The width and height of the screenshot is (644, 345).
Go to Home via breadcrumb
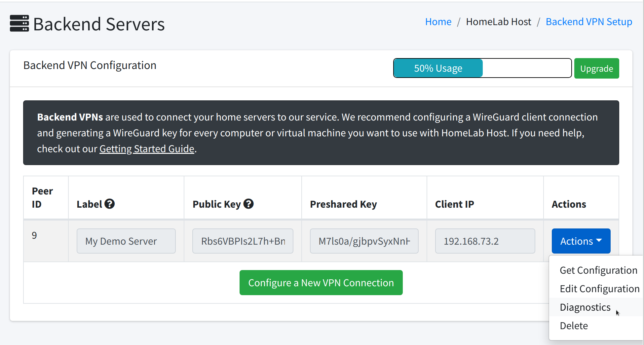[438, 22]
